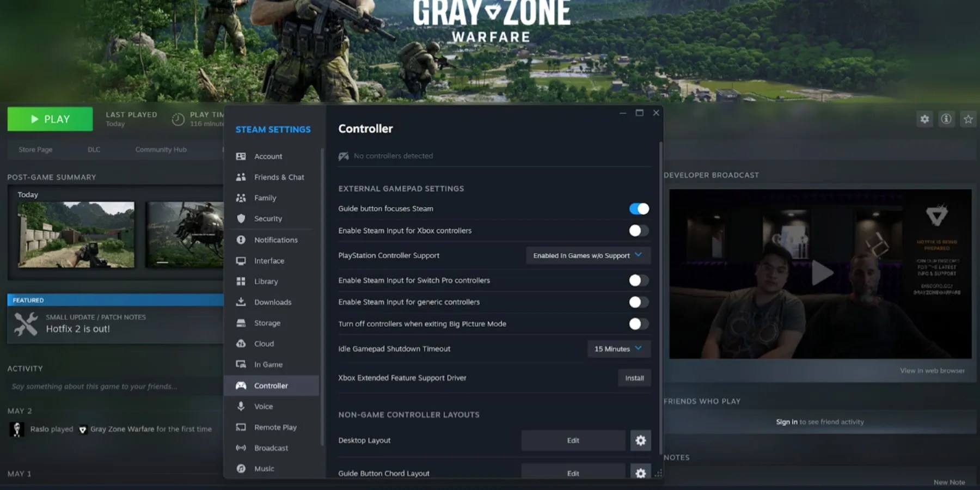Open game Manage gear icon in library
Image resolution: width=980 pixels, height=490 pixels.
pos(924,119)
